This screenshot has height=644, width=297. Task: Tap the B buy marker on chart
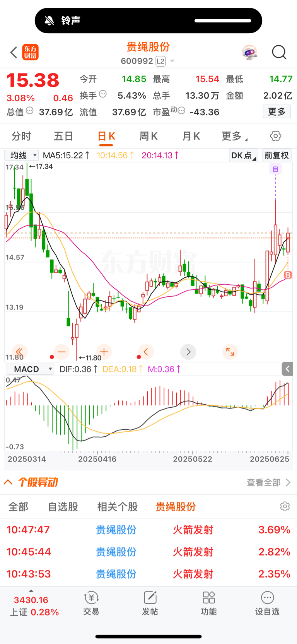288,275
